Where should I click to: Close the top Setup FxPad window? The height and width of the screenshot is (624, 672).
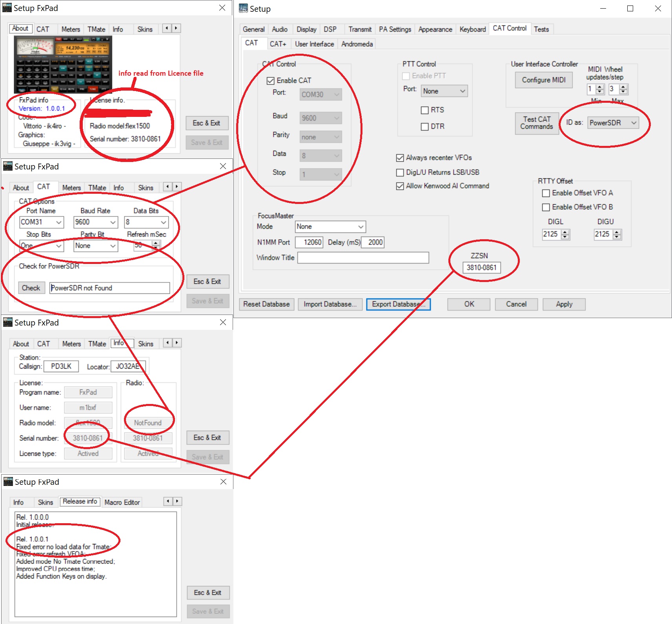222,8
